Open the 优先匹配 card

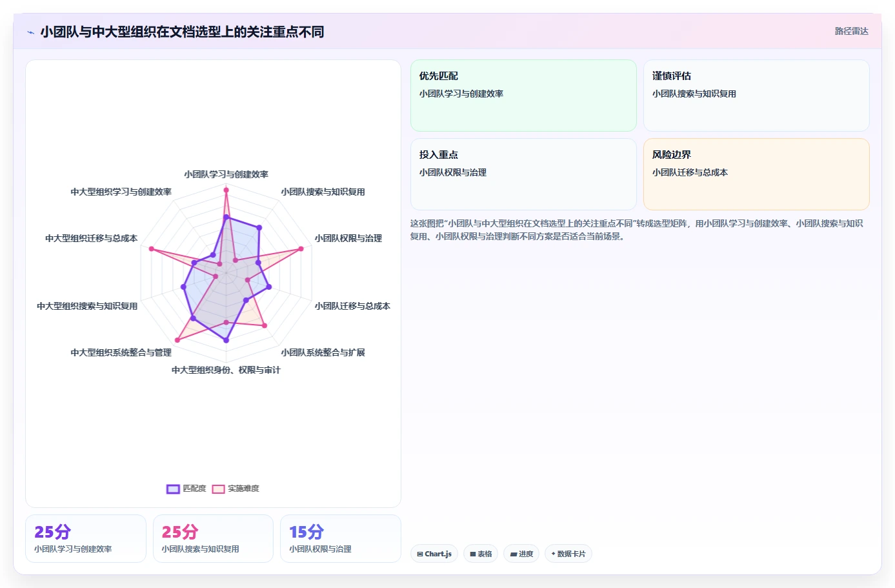pyautogui.click(x=523, y=96)
